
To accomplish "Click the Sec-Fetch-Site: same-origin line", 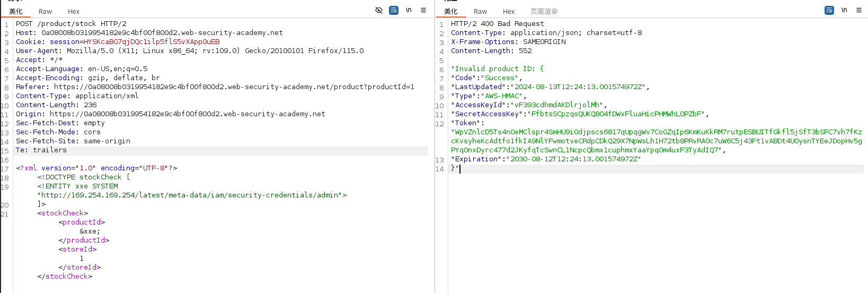I will pos(73,141).
